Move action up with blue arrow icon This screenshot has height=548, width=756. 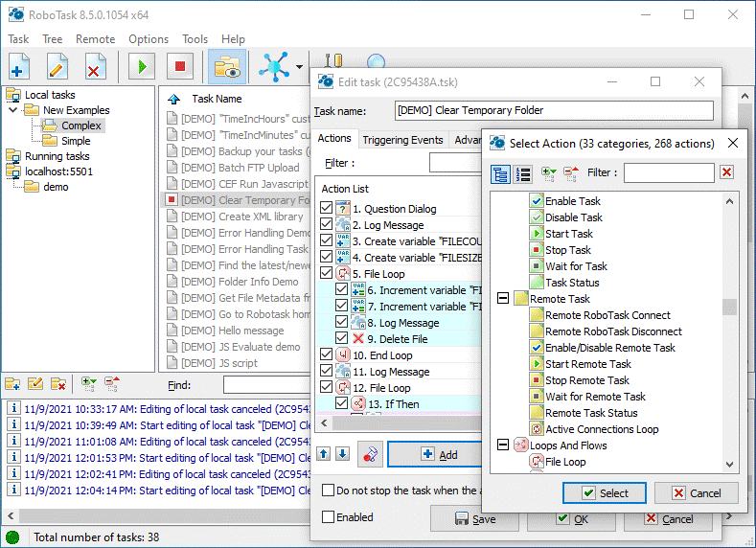324,453
